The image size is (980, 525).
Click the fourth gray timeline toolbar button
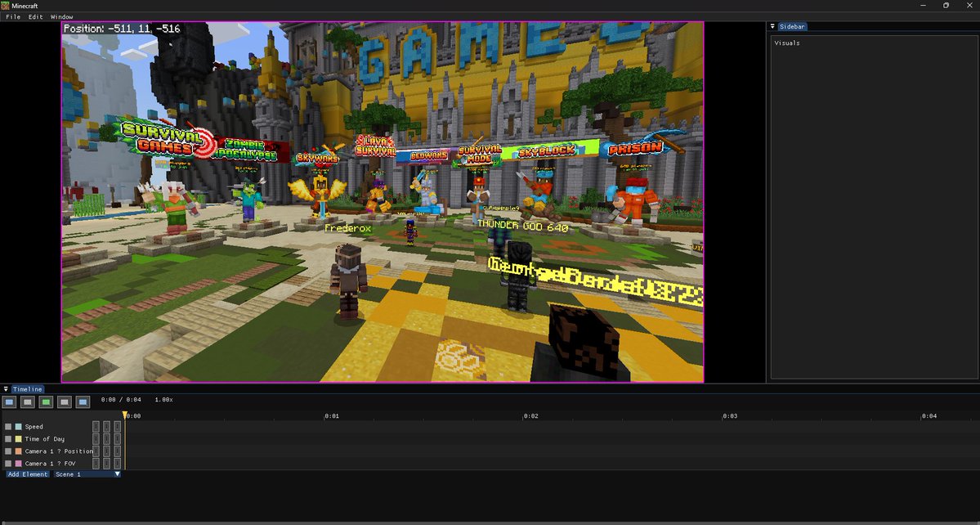point(65,402)
